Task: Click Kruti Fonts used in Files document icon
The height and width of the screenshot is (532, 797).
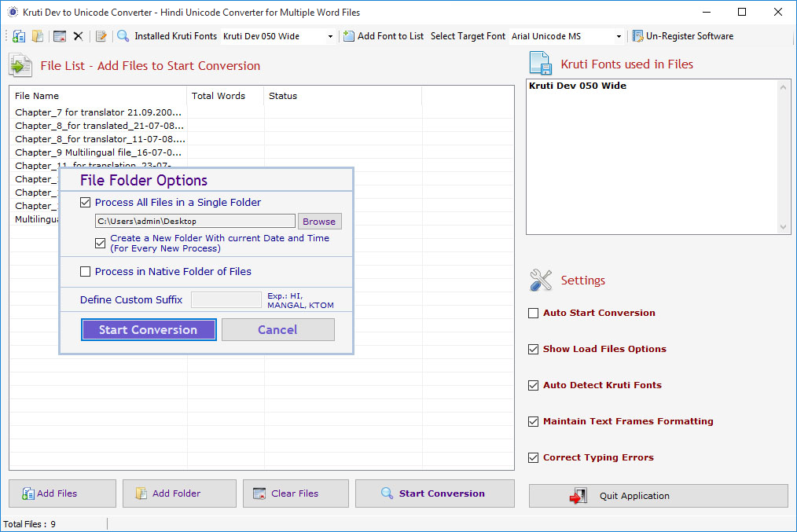Action: click(541, 64)
